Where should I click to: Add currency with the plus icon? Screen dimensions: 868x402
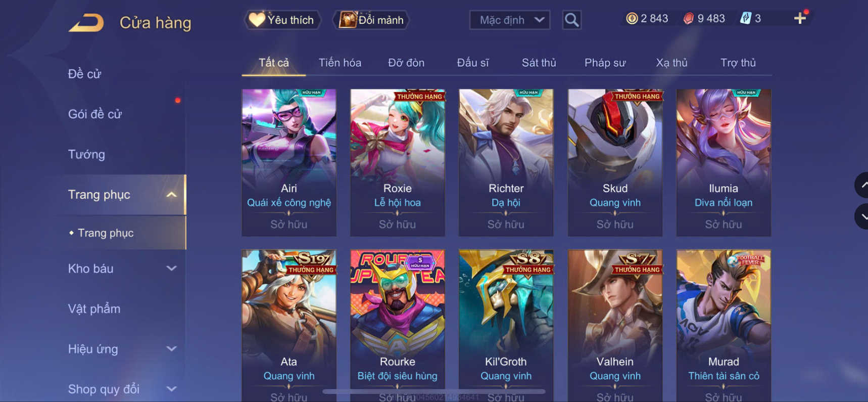point(800,19)
